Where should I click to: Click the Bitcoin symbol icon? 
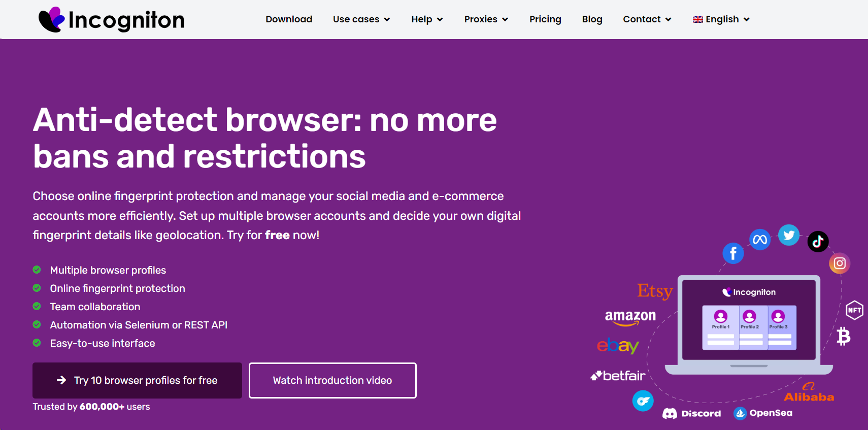pos(844,336)
